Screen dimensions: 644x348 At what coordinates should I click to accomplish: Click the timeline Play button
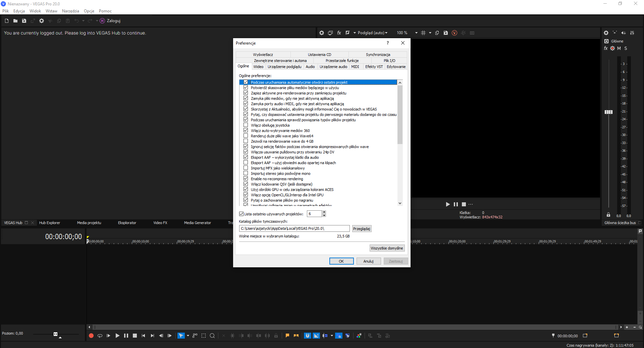tap(117, 336)
